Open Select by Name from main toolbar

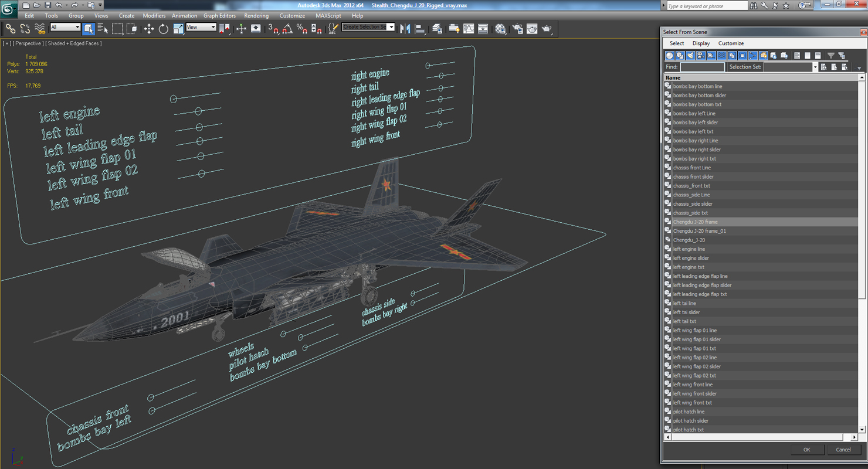[103, 28]
